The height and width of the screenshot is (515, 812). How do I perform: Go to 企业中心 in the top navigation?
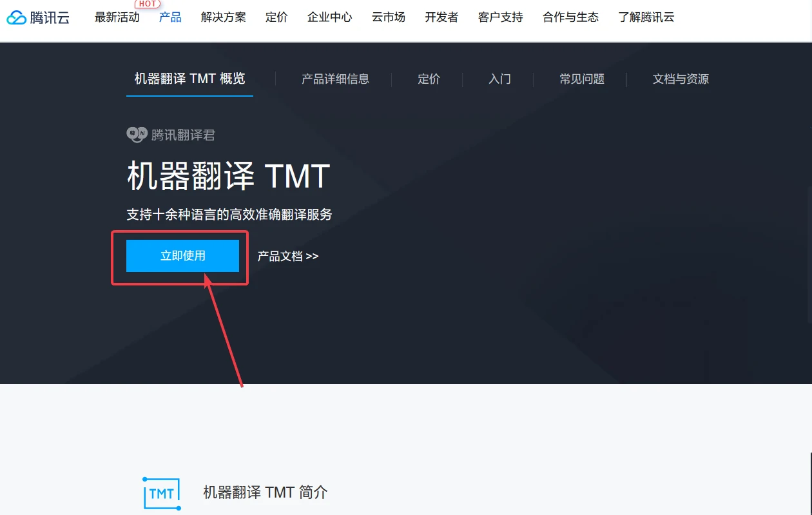point(329,17)
